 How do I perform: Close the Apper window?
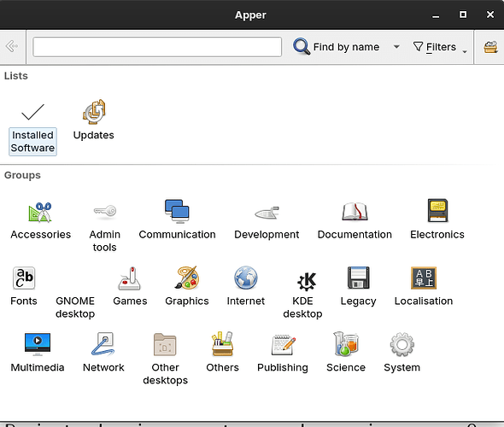pos(490,15)
